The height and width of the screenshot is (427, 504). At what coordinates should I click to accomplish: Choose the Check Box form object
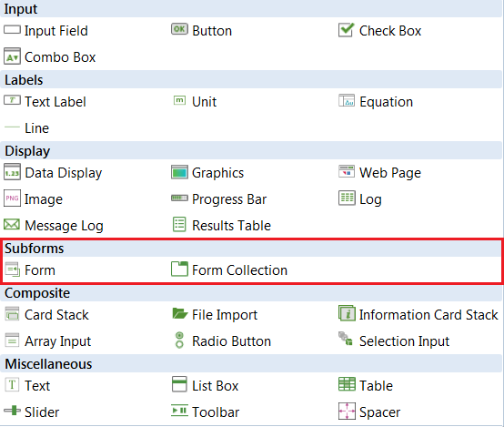click(379, 31)
